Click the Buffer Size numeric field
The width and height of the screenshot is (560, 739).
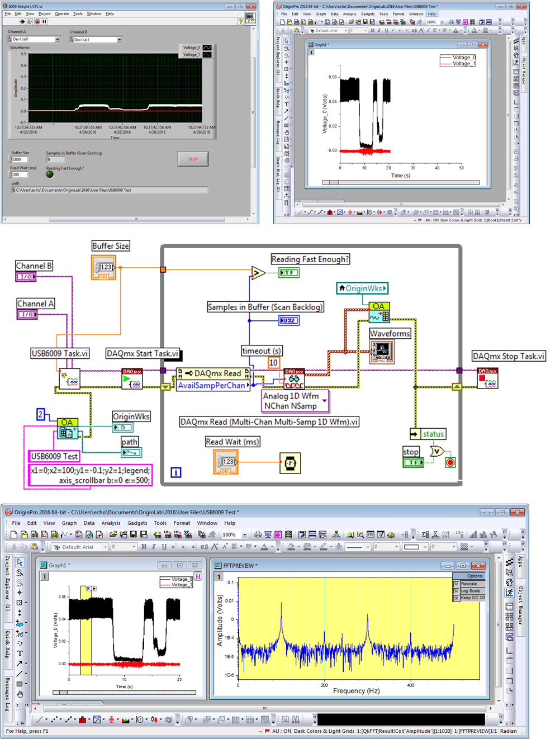point(20,159)
